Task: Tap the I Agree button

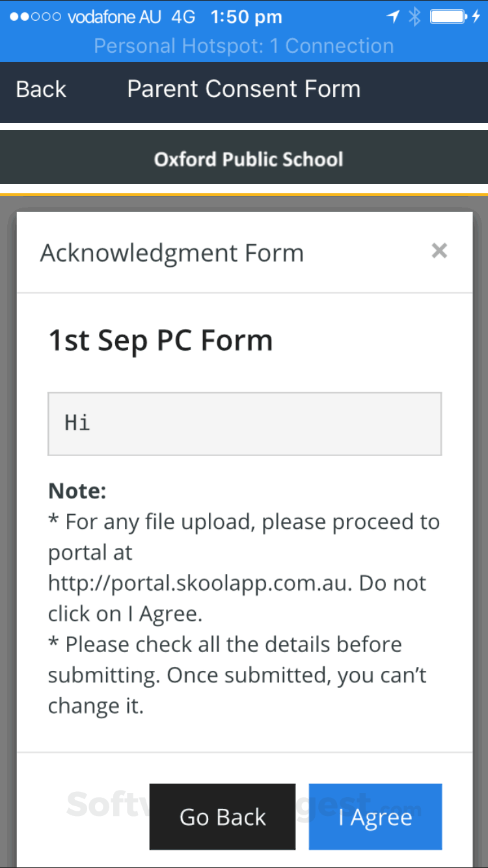Action: pyautogui.click(x=375, y=817)
